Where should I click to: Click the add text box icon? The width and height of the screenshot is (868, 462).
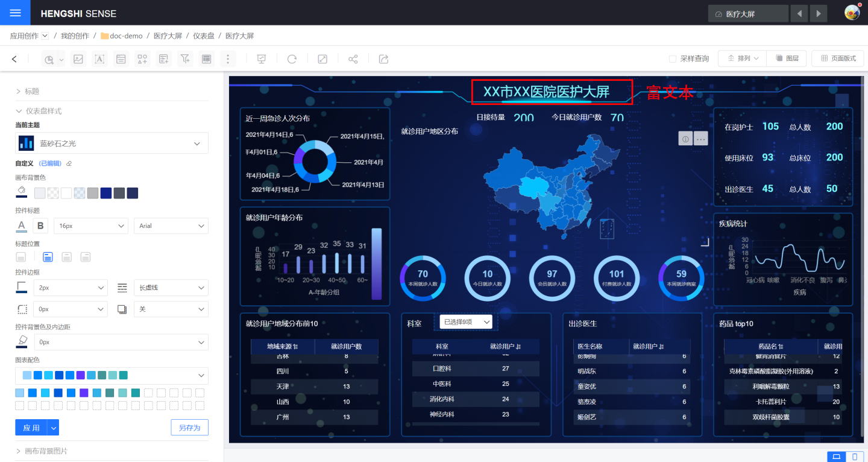pyautogui.click(x=99, y=59)
